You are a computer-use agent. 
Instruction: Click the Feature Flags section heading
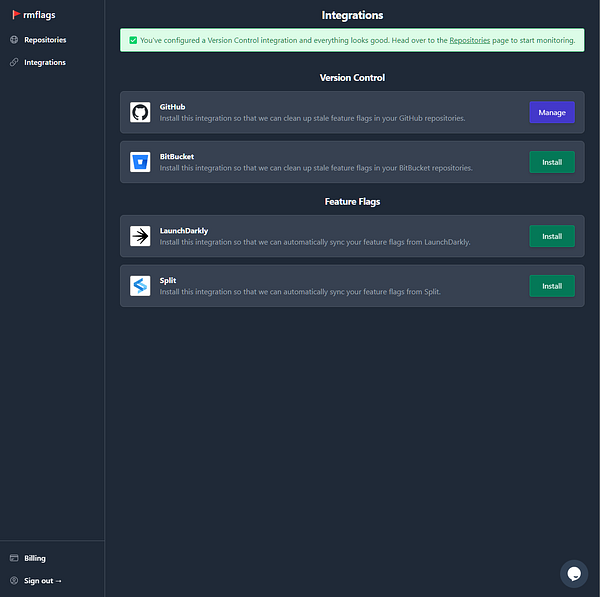[352, 202]
